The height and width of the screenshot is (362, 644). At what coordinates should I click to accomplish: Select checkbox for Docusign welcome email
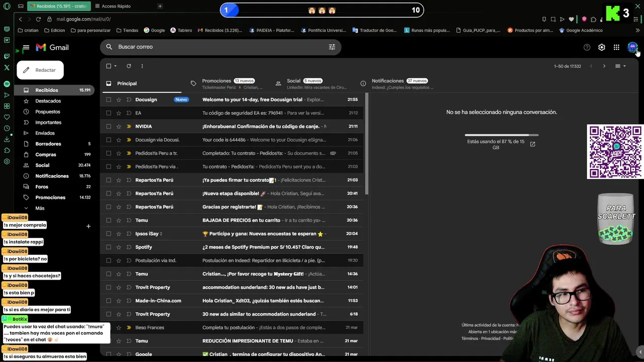(108, 100)
